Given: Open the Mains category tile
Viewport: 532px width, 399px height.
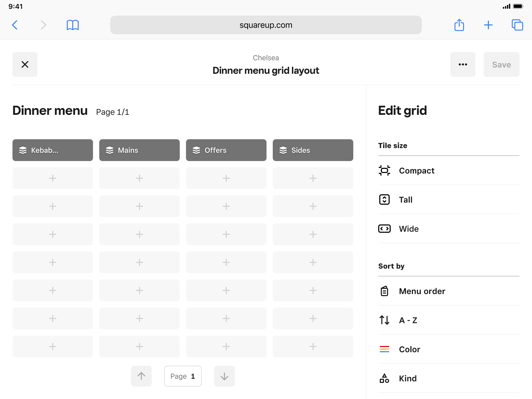Looking at the screenshot, I should pos(139,150).
